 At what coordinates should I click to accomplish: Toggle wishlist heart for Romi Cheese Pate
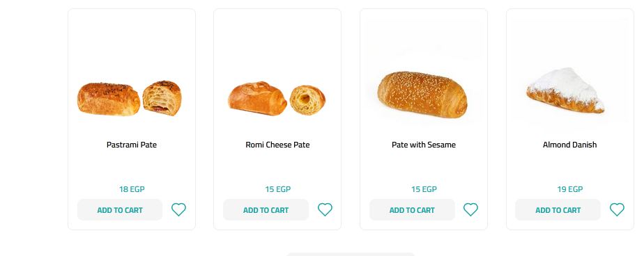pos(325,209)
